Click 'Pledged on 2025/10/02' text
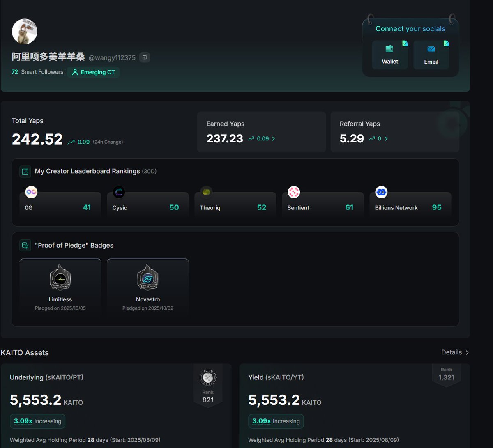Image resolution: width=493 pixels, height=448 pixels. coord(148,308)
